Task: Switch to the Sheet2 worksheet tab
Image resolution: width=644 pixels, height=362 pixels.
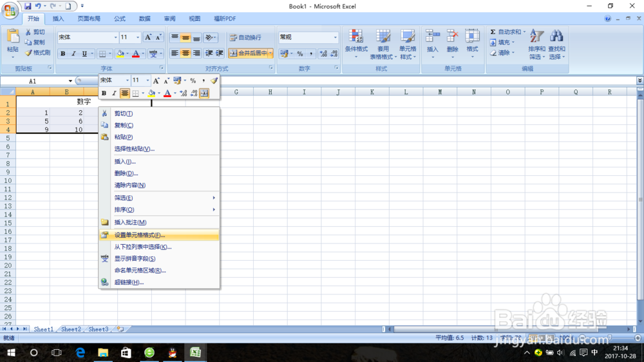Action: point(71,329)
